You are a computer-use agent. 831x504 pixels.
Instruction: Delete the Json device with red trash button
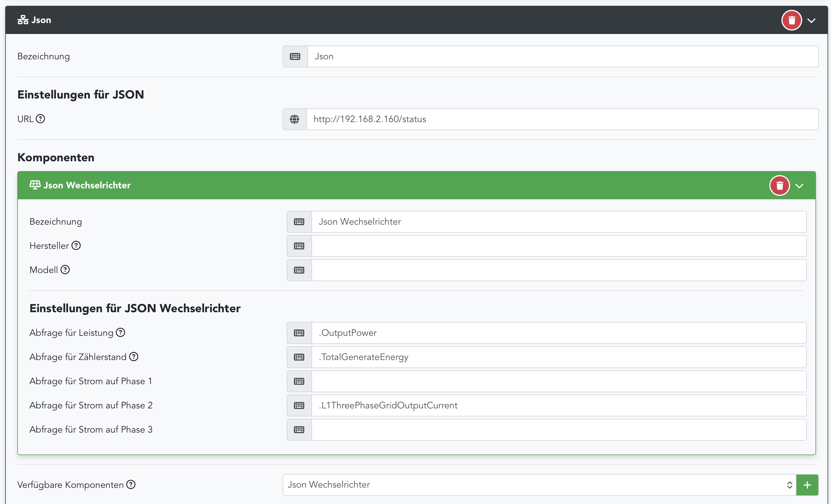click(x=791, y=20)
